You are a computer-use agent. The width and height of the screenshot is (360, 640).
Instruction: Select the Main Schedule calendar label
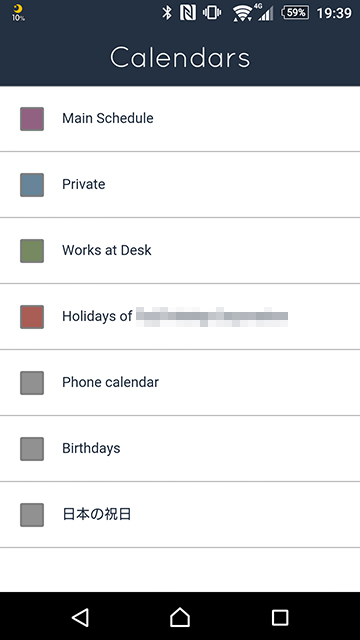pyautogui.click(x=108, y=118)
